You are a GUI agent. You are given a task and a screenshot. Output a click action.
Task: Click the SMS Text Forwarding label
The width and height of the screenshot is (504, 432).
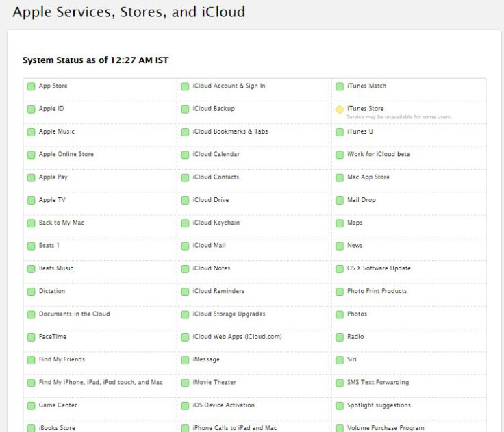click(378, 383)
